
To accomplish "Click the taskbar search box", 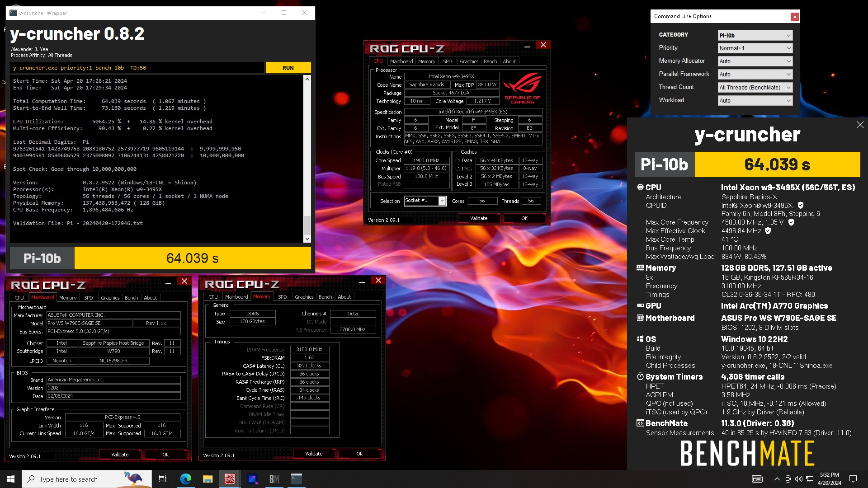I will tap(86, 479).
